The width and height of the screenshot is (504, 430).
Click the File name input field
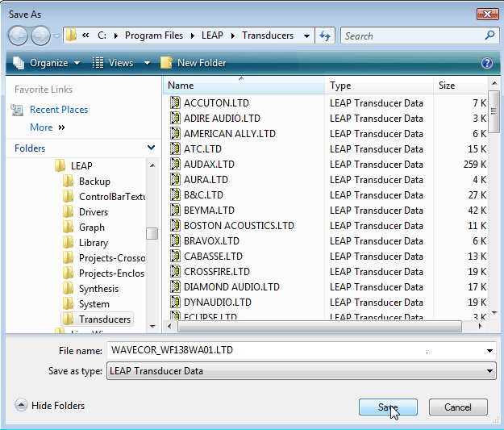click(x=295, y=350)
